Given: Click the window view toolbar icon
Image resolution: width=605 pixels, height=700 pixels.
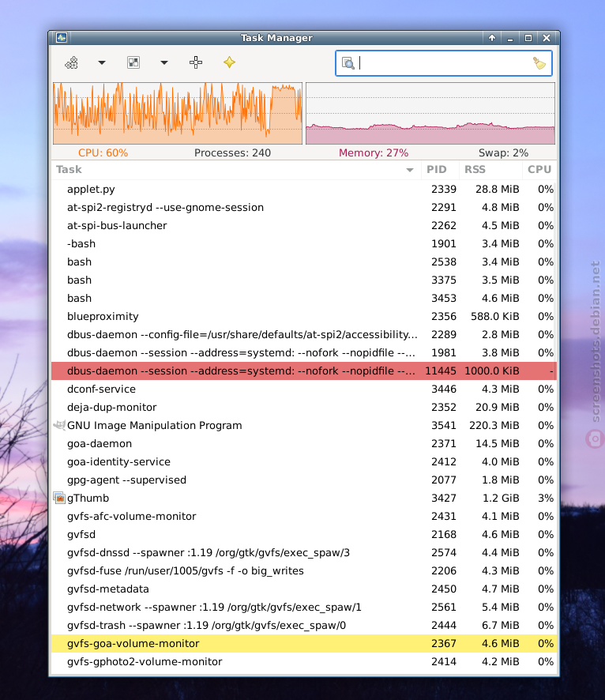Looking at the screenshot, I should coord(133,62).
